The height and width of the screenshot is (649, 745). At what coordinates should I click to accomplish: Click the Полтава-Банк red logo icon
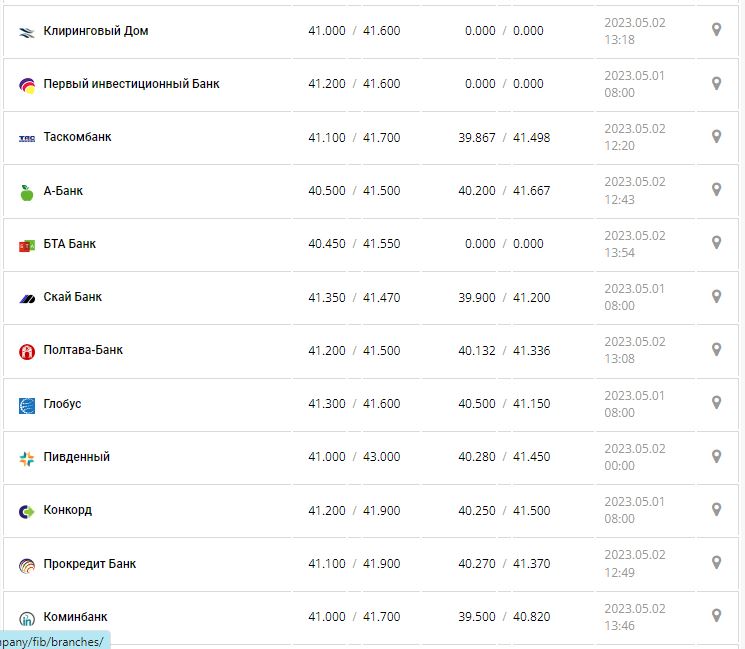[27, 351]
